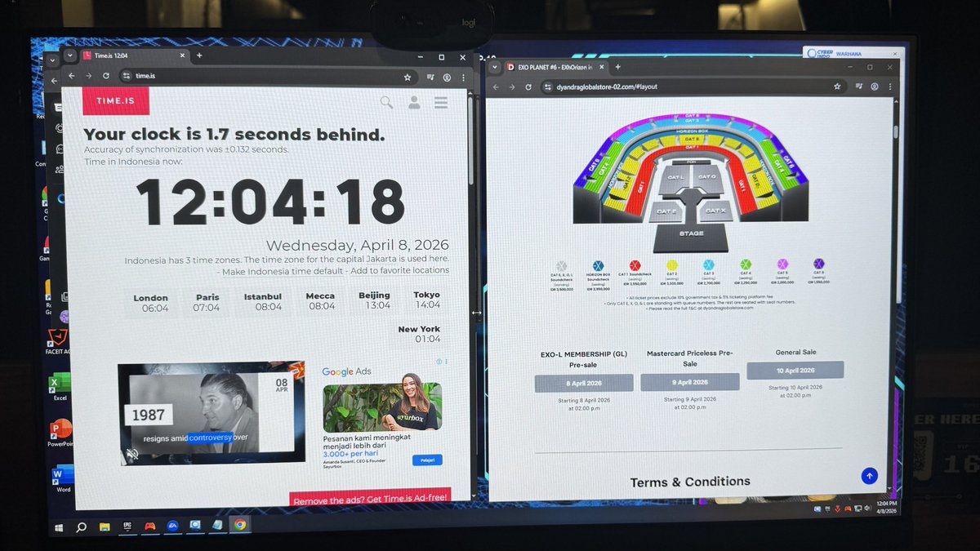The width and height of the screenshot is (980, 551).
Task: View site info icon beside dyandraglobalstore address
Action: click(x=548, y=86)
